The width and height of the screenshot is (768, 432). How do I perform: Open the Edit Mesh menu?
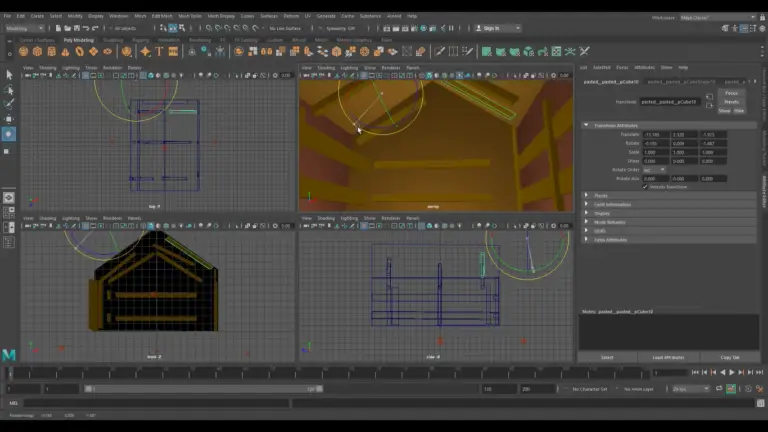(x=162, y=16)
